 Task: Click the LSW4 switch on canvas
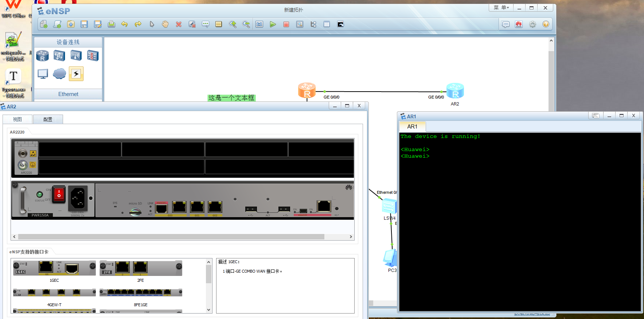[389, 207]
